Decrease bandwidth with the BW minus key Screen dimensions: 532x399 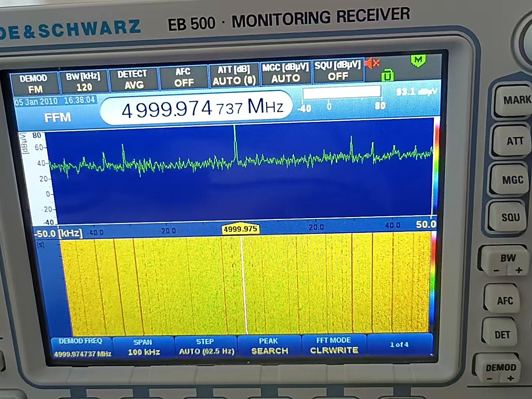(x=496, y=270)
